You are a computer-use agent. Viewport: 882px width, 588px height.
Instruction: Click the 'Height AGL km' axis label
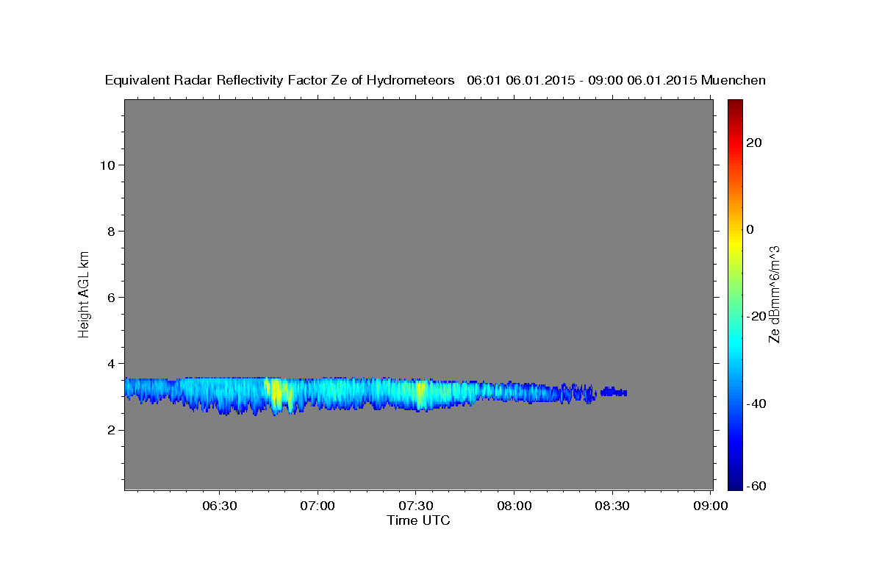pyautogui.click(x=85, y=294)
